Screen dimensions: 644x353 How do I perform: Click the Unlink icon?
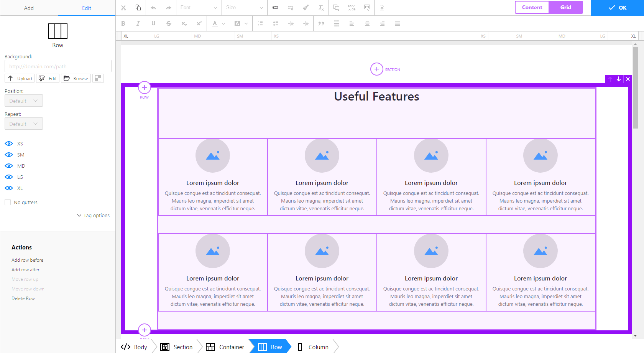(291, 8)
